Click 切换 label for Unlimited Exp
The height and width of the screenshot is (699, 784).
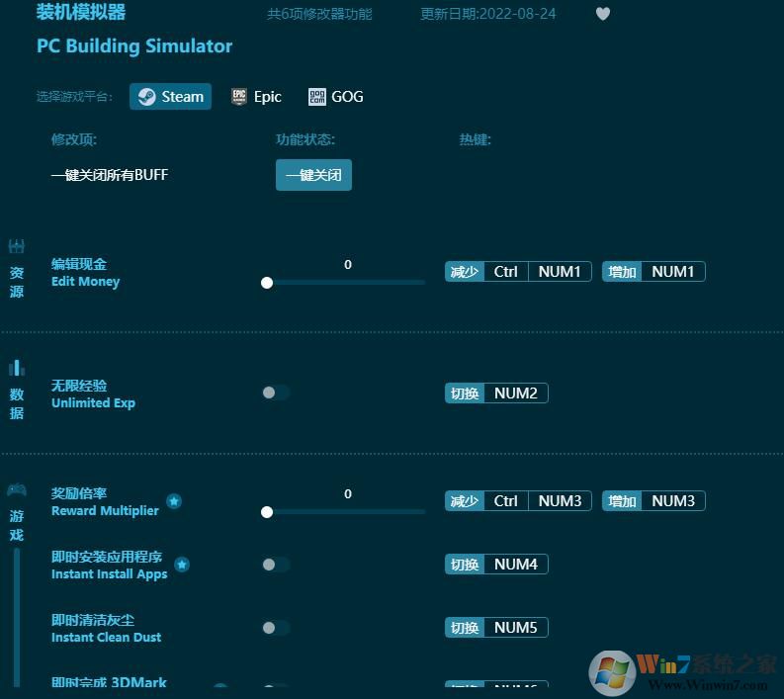(465, 393)
